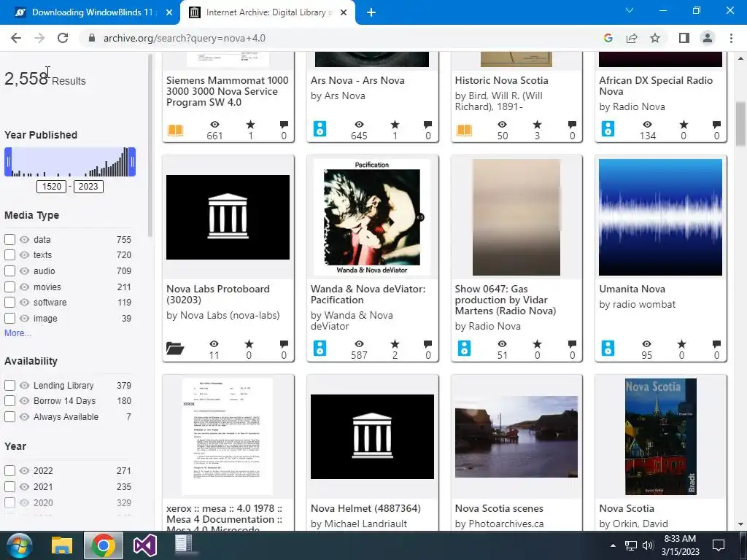Screen dimensions: 747x560
Task: Click the page vertical scrollbar thumb
Action: tap(740, 124)
